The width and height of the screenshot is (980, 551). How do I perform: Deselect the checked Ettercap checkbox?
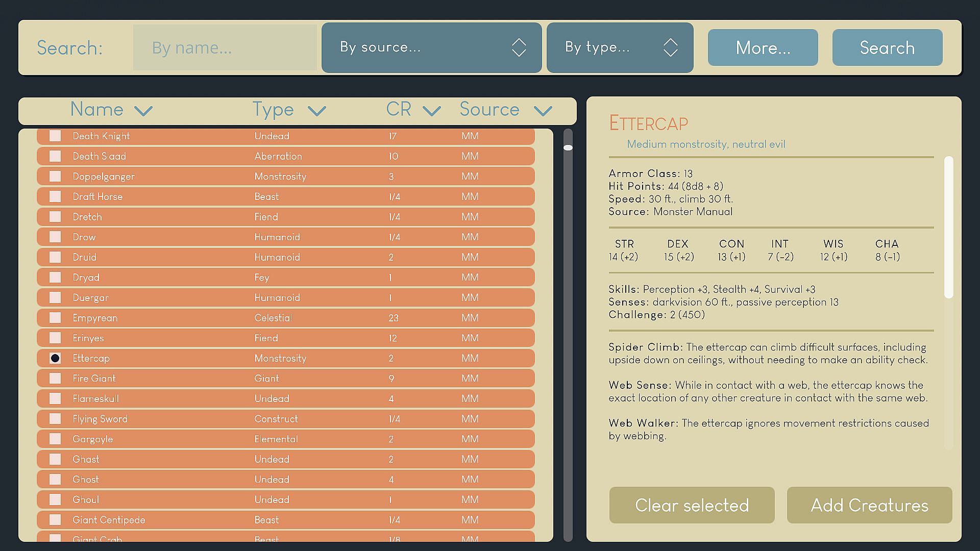pyautogui.click(x=55, y=358)
